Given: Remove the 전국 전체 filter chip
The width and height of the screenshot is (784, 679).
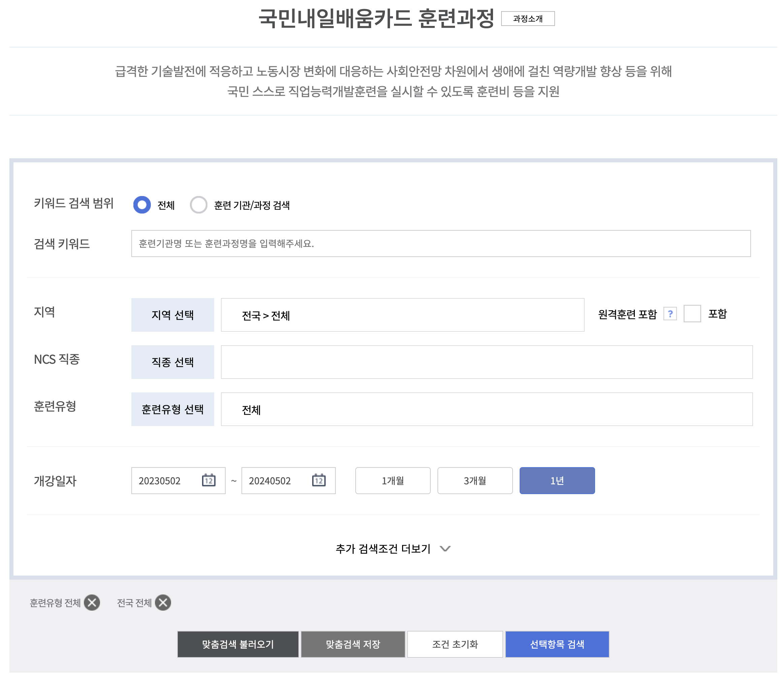Looking at the screenshot, I should click(164, 603).
